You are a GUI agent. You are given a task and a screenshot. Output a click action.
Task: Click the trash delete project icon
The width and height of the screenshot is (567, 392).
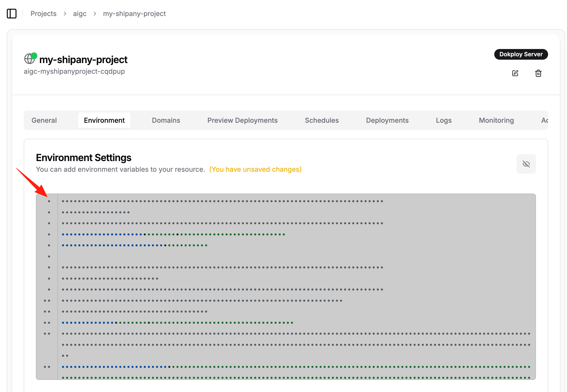(538, 73)
